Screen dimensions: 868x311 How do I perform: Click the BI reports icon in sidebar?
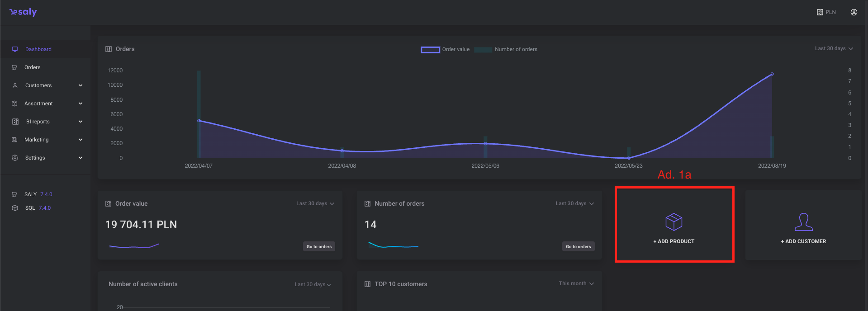pyautogui.click(x=15, y=122)
